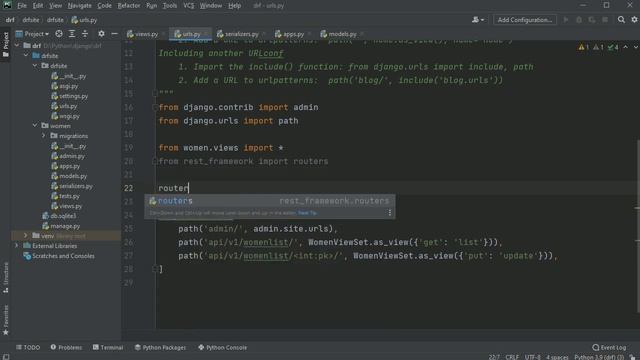Toggle tool window bars icon bottom left

(6, 357)
